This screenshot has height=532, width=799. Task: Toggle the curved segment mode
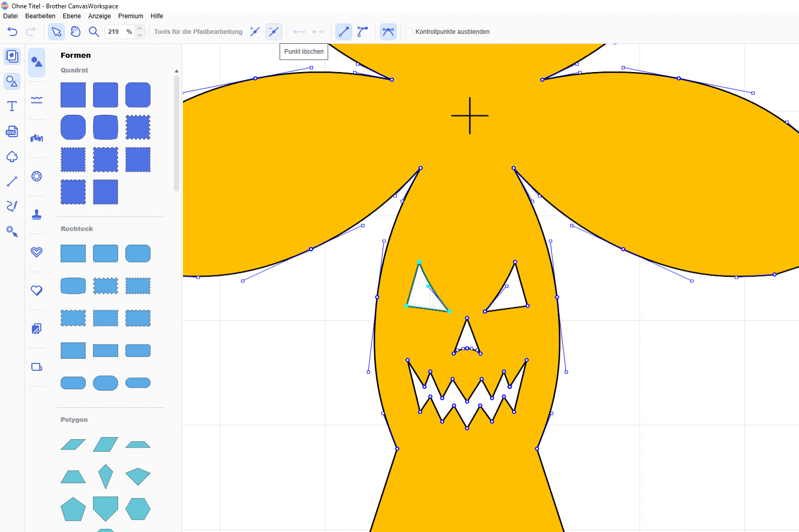[x=363, y=32]
